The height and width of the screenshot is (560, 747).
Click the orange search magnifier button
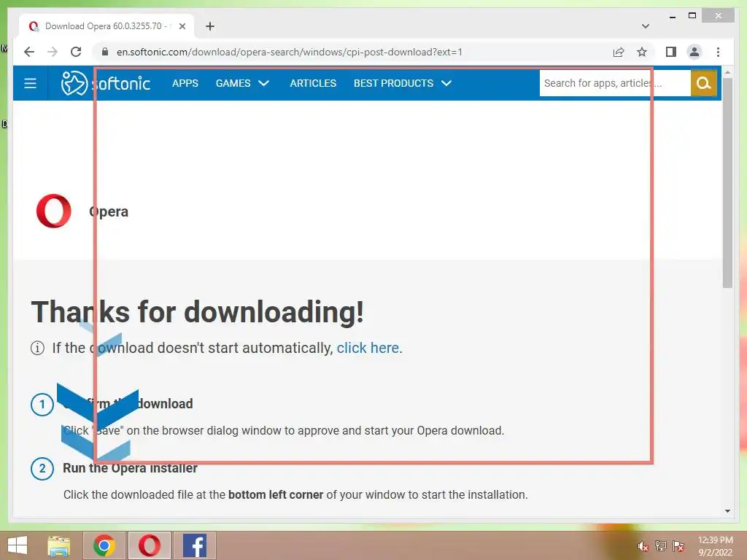coord(704,83)
